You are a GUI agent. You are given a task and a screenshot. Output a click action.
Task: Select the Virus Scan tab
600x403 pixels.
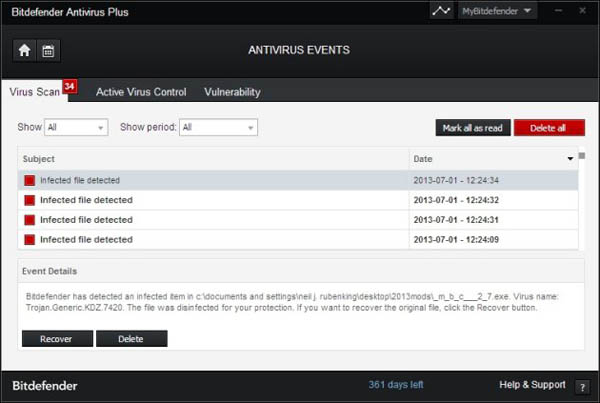[x=35, y=92]
